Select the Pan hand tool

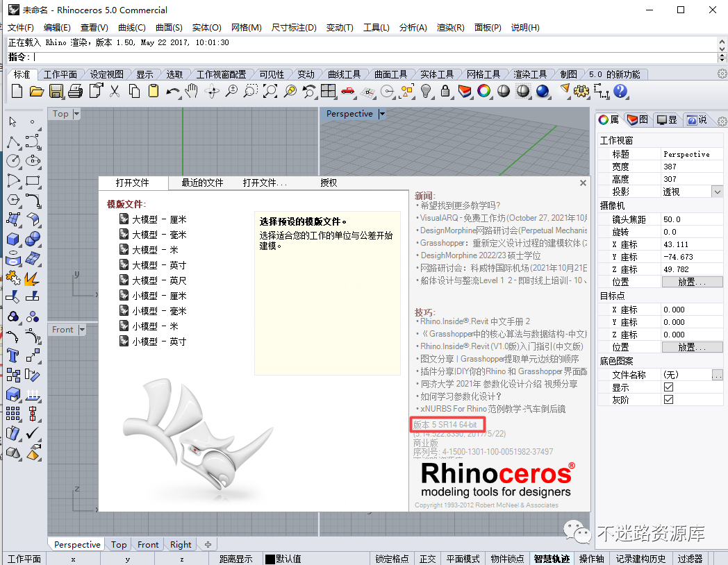(x=191, y=91)
